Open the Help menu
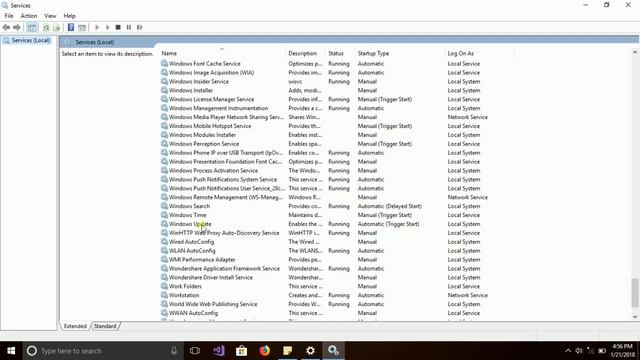 69,16
